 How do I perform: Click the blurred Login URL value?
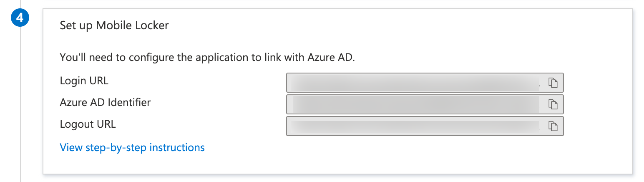pyautogui.click(x=413, y=83)
